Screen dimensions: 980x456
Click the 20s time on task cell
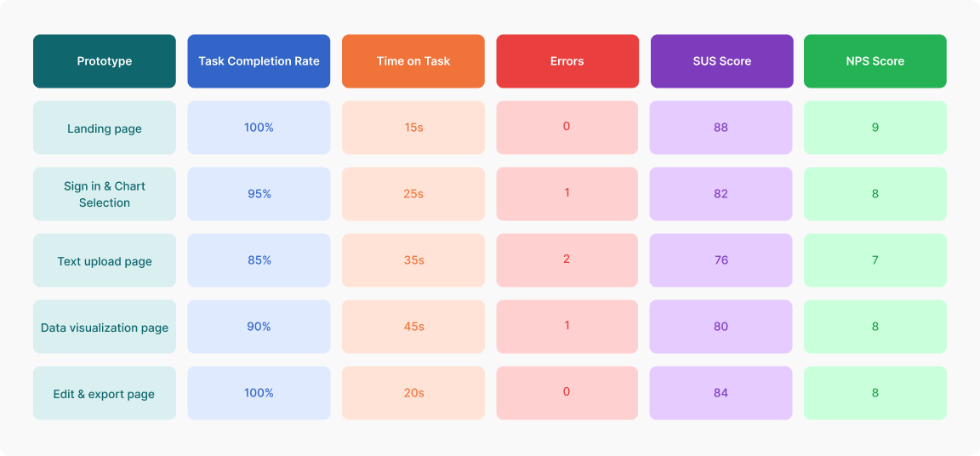tap(413, 393)
